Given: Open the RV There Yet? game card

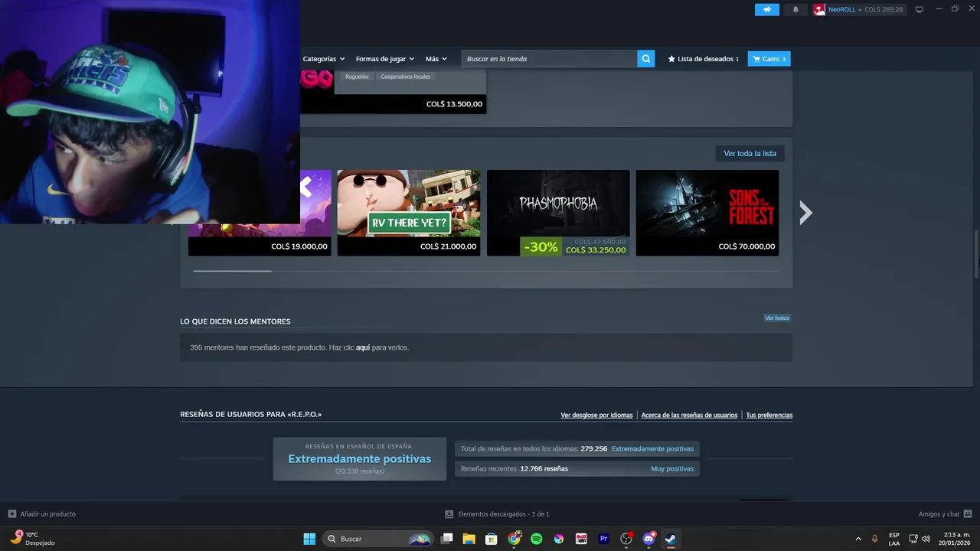Looking at the screenshot, I should [x=409, y=213].
